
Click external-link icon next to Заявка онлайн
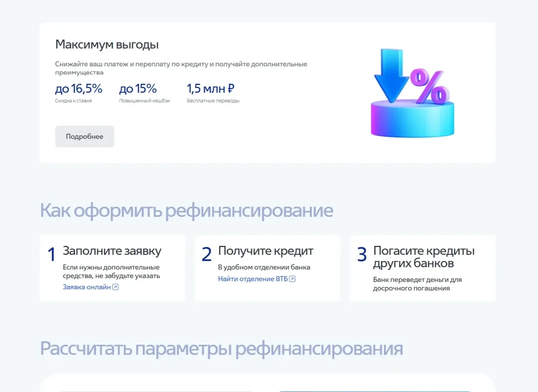click(x=115, y=287)
